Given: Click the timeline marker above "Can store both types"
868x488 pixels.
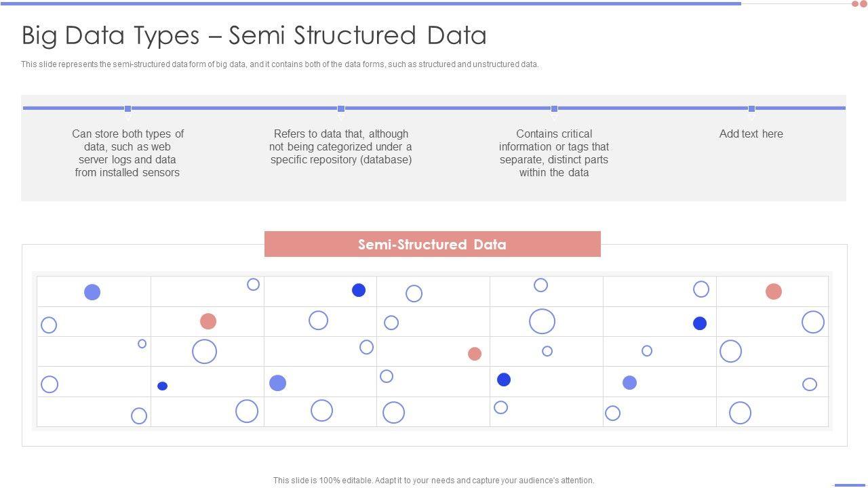Looking at the screenshot, I should [127, 108].
